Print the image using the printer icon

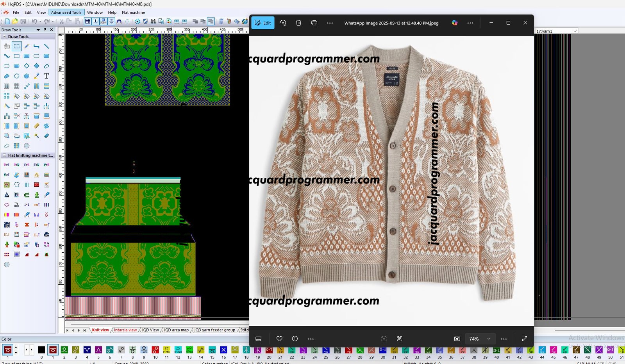[x=314, y=23]
